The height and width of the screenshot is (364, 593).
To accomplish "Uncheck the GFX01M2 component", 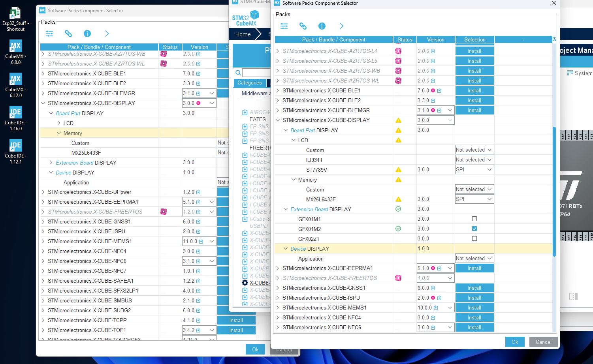I will pyautogui.click(x=474, y=228).
